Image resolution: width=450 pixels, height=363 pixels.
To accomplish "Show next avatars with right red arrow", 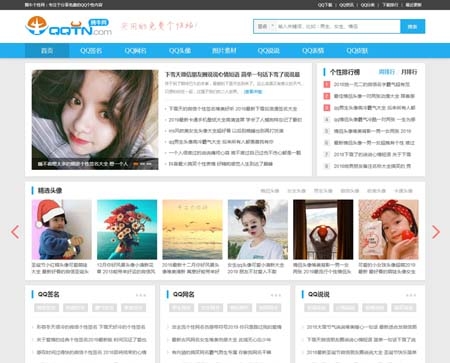I will [x=436, y=232].
